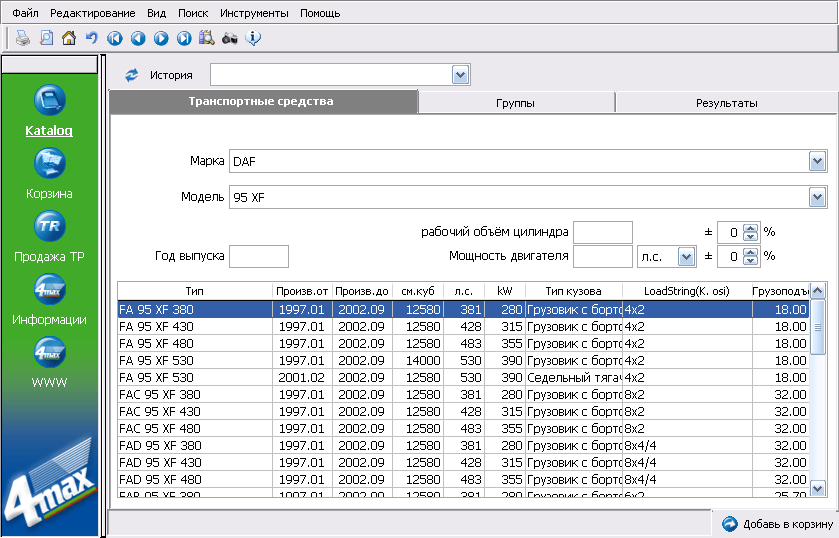The width and height of the screenshot is (839, 538).
Task: Click table scrollbar down arrow
Action: point(818,488)
